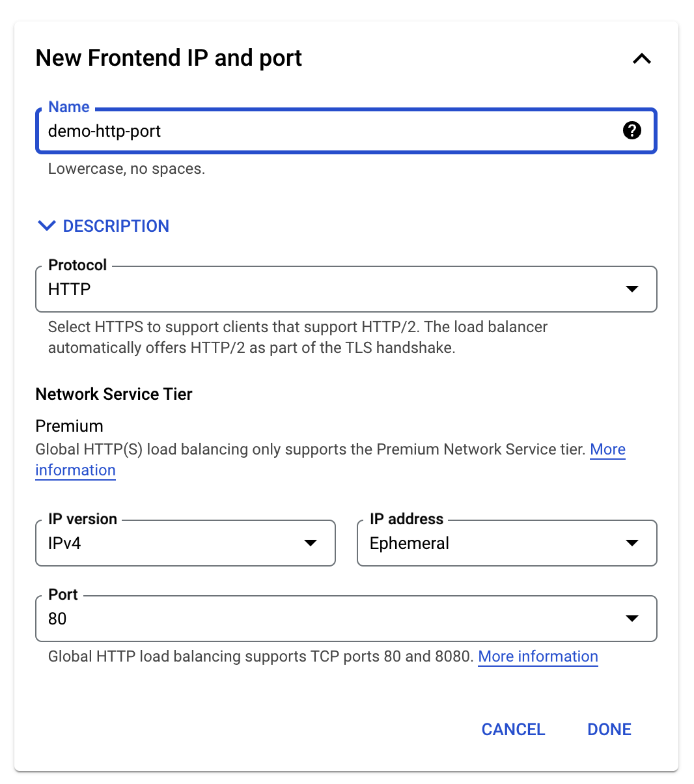Open the Port dropdown showing 80
694x784 pixels.
click(x=326, y=619)
